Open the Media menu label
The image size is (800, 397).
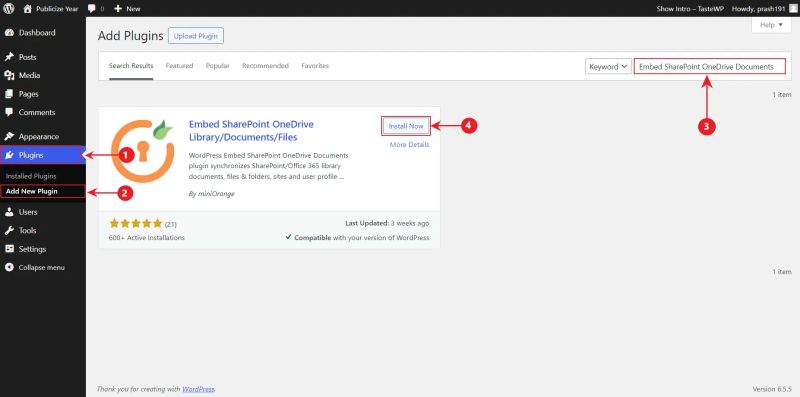29,76
